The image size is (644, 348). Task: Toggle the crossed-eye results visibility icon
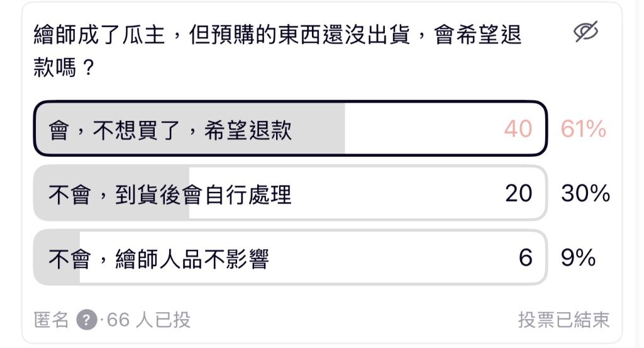coord(586,31)
